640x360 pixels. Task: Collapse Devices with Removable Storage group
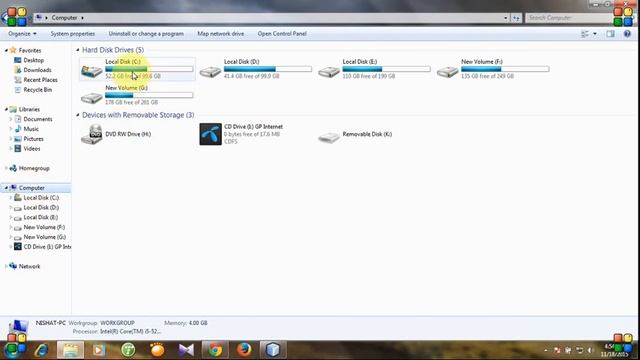[x=78, y=115]
